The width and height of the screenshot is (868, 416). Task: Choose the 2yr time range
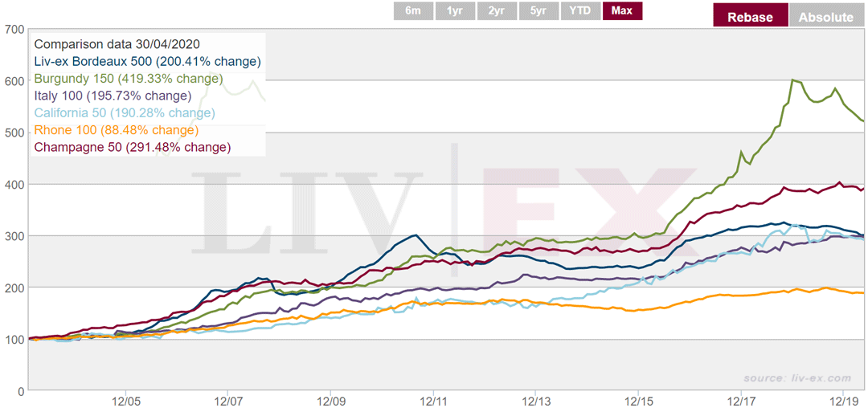pyautogui.click(x=497, y=10)
